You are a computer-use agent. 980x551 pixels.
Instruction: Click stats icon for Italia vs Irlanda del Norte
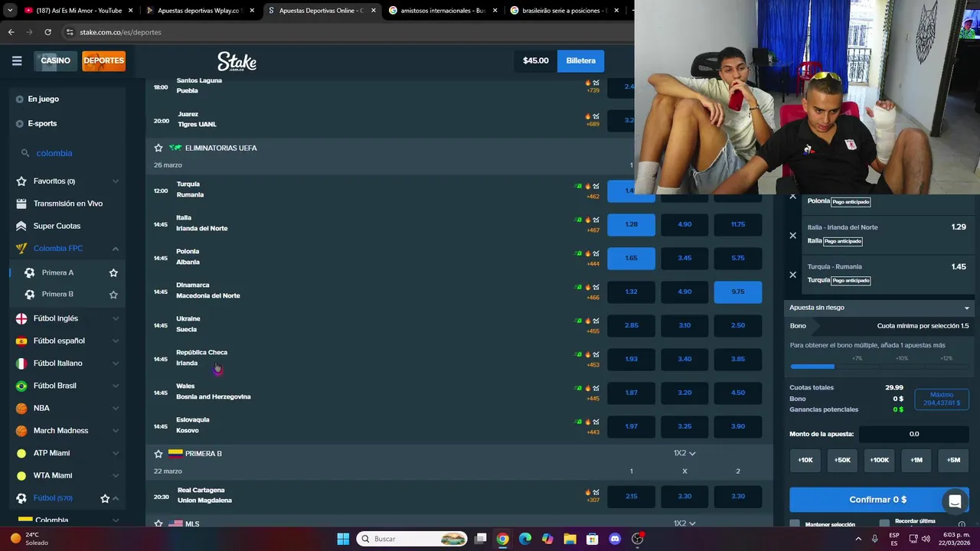coord(596,220)
